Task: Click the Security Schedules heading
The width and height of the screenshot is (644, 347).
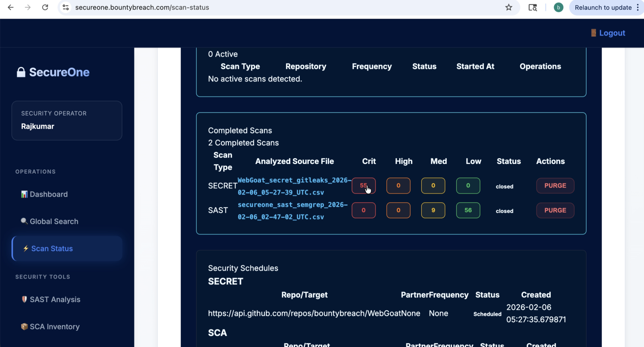Action: (243, 268)
